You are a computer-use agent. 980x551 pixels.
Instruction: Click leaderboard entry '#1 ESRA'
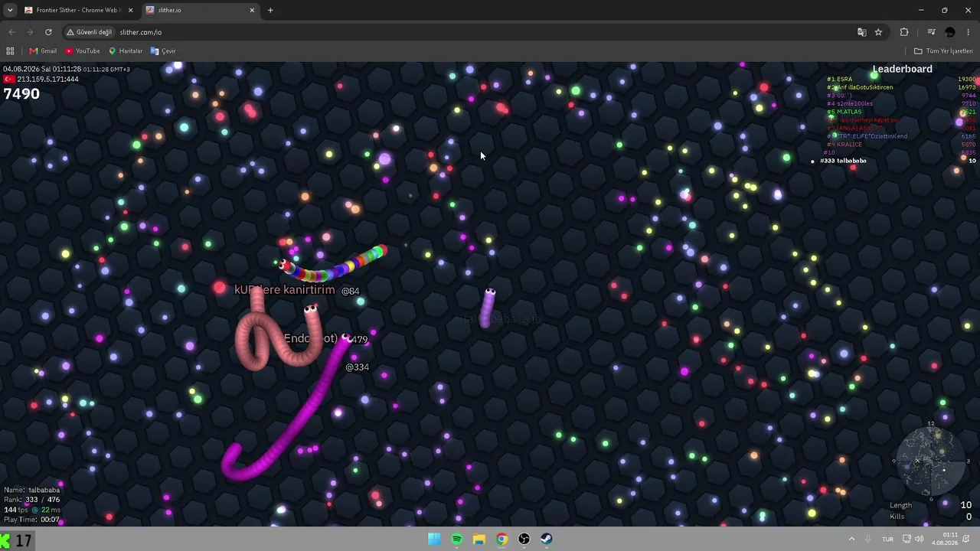pyautogui.click(x=839, y=80)
